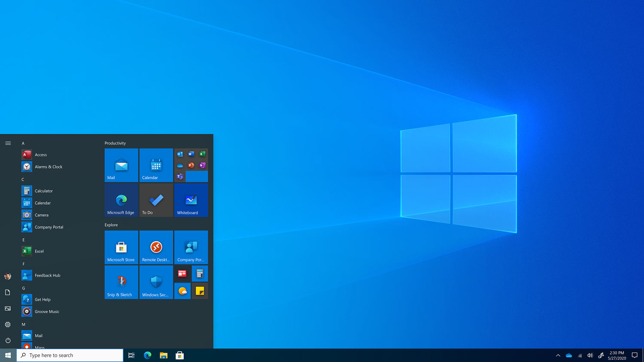Open the Remote Desktop tile

pos(156,247)
